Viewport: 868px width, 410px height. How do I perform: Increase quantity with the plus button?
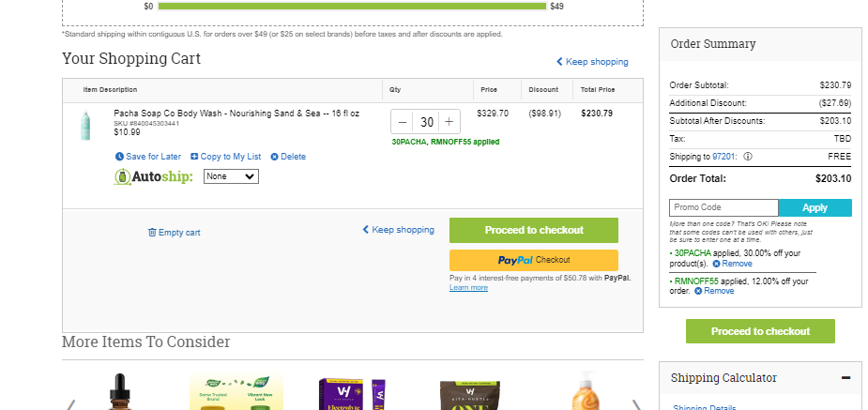449,122
